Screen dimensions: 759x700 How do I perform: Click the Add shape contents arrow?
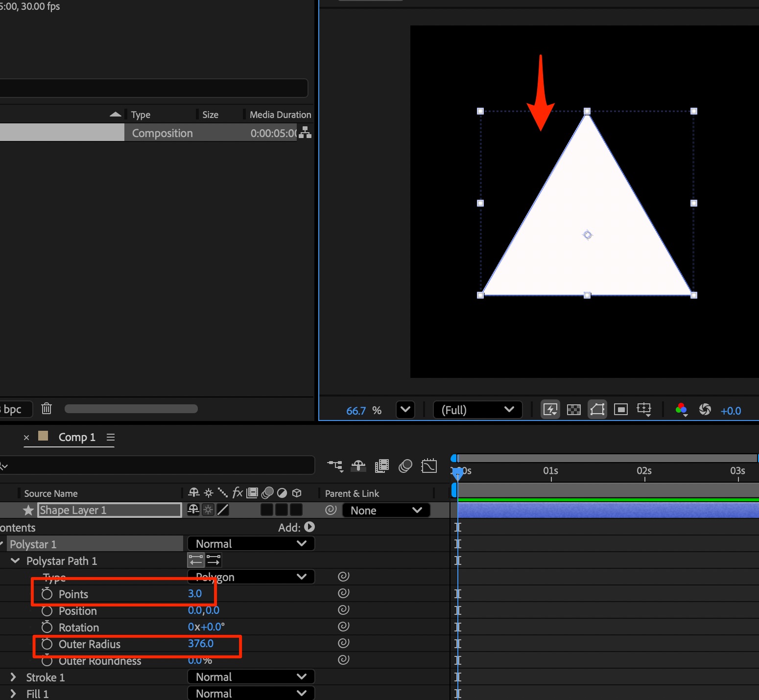click(x=309, y=527)
